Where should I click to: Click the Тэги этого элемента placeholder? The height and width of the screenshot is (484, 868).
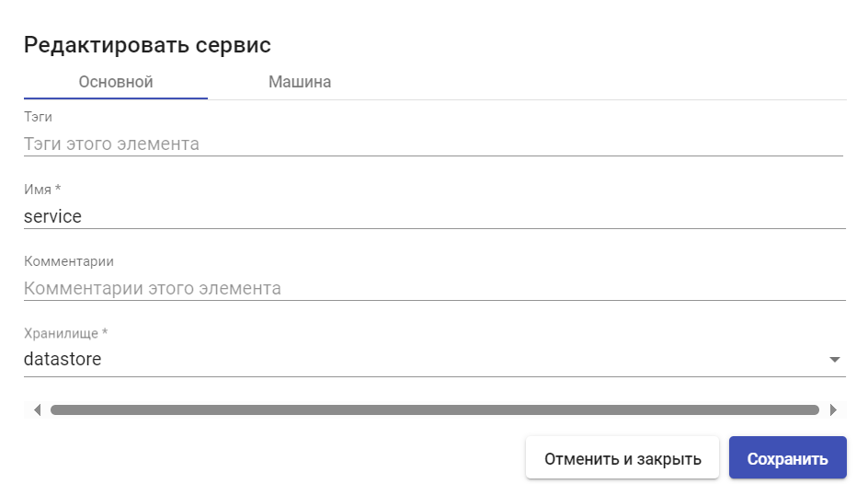pyautogui.click(x=111, y=144)
